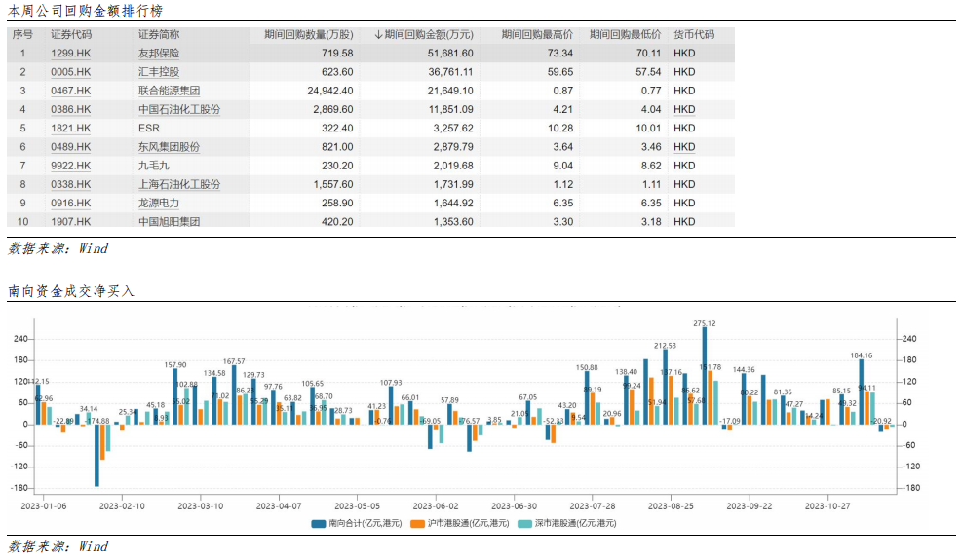Sort by 期间回购金额(万元) column header
The height and width of the screenshot is (560, 962).
click(x=424, y=35)
